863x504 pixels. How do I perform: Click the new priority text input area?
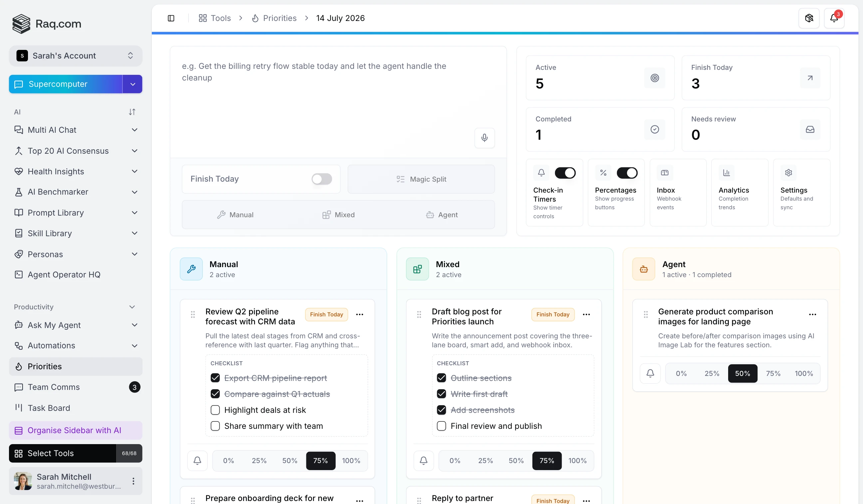coord(338,102)
